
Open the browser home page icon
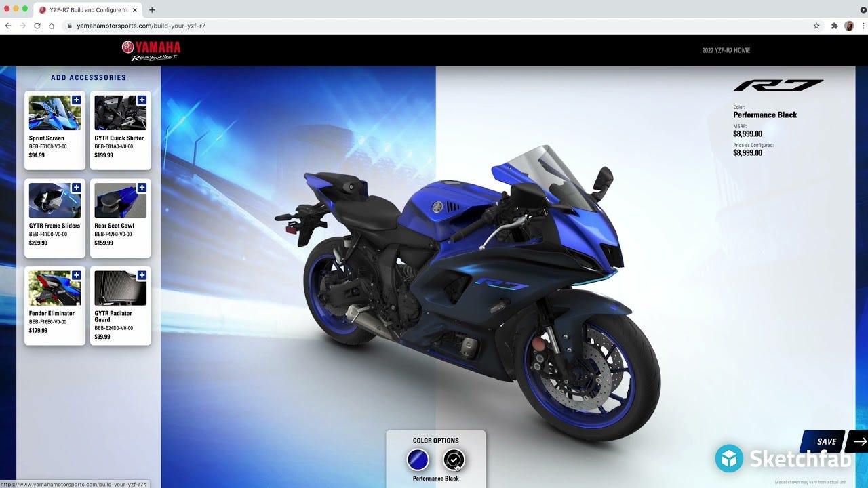pos(52,26)
